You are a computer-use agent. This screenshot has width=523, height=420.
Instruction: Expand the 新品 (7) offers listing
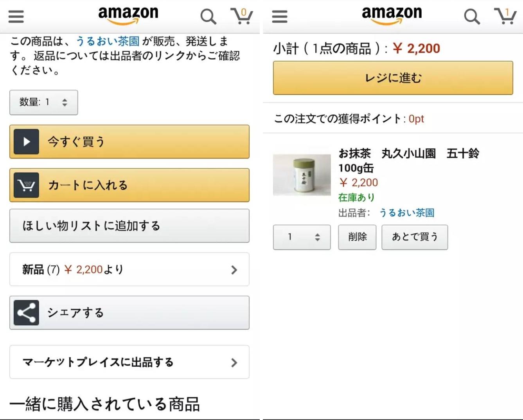pos(129,269)
